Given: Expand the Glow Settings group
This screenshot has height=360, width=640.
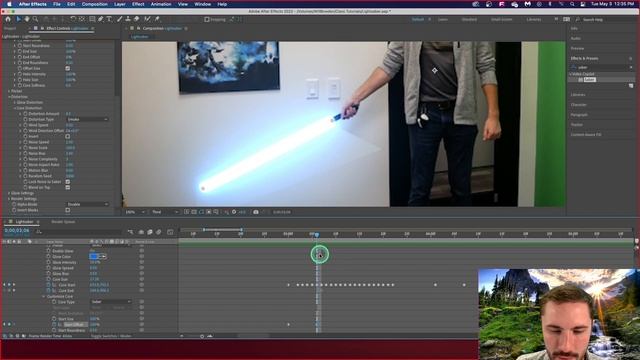Looking at the screenshot, I should (x=9, y=193).
